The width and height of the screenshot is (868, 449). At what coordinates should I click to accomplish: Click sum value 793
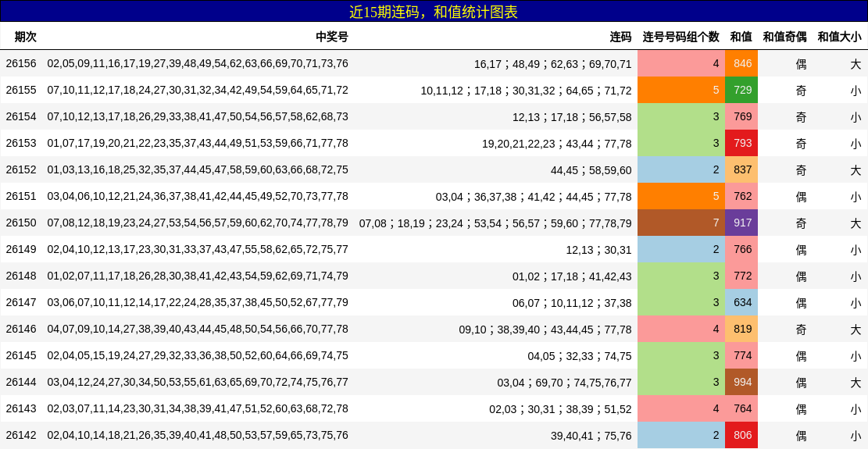coord(742,143)
